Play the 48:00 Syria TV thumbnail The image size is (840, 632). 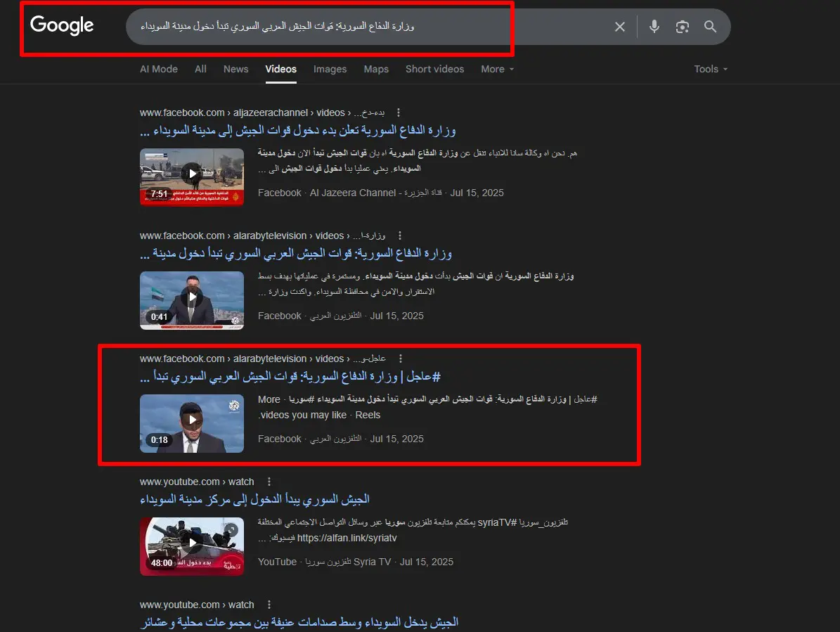point(192,546)
